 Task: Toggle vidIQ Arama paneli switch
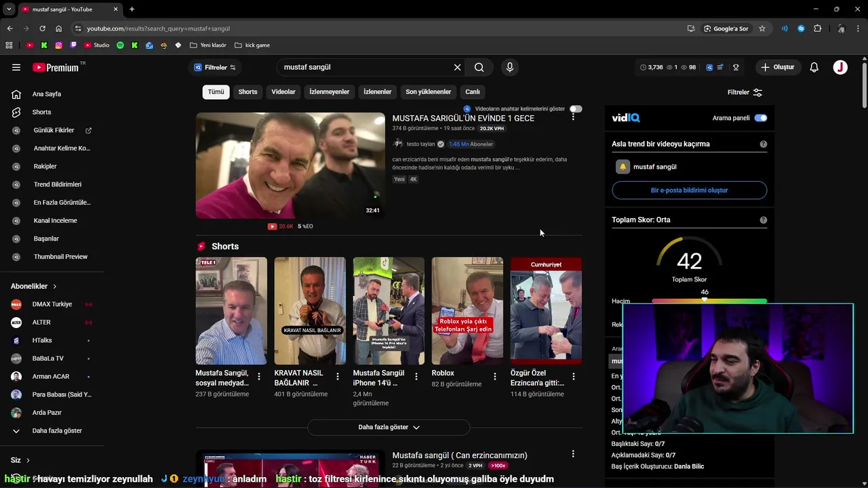[x=761, y=118]
